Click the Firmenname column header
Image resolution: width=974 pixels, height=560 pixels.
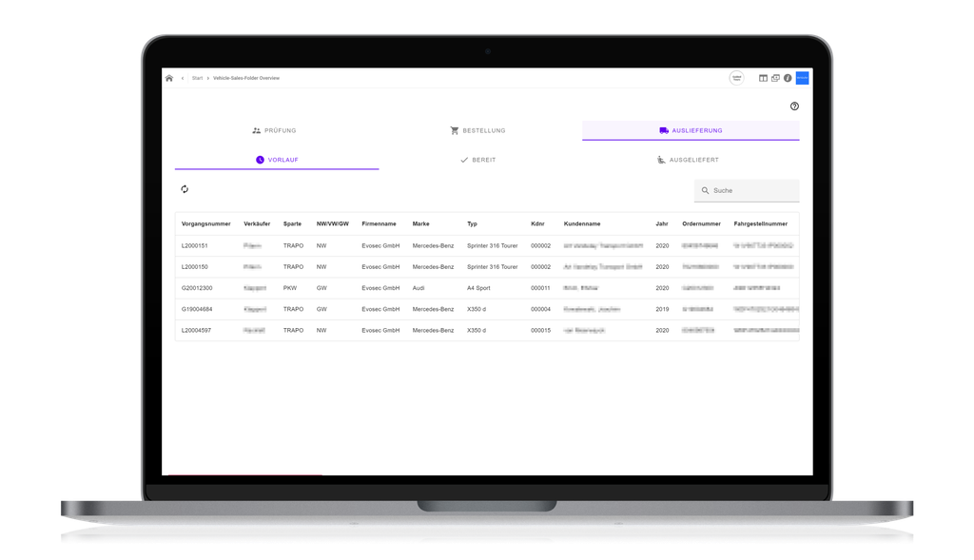[379, 224]
